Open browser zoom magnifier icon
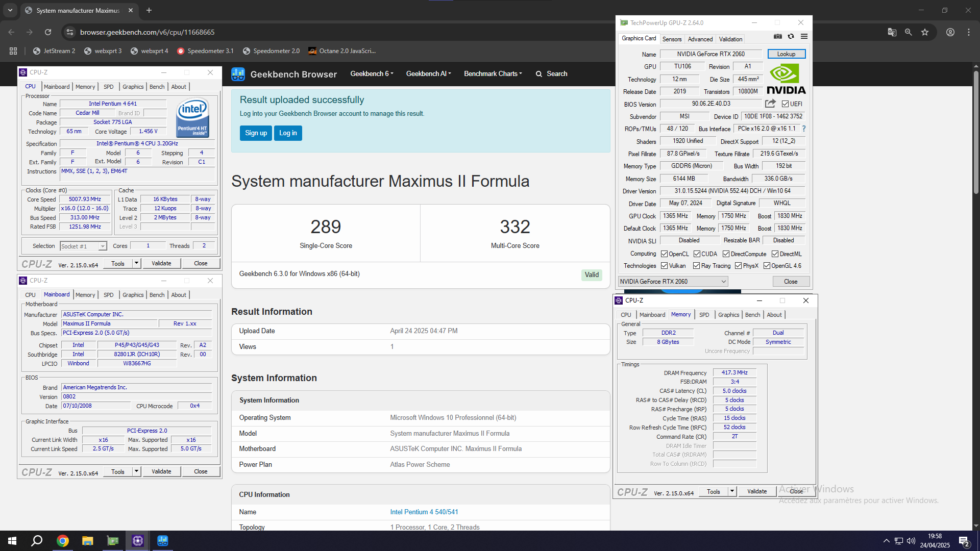This screenshot has width=980, height=551. click(909, 32)
